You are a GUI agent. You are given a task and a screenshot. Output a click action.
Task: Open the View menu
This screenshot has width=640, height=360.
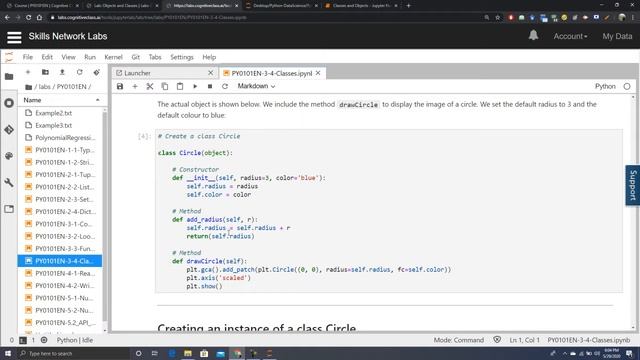tap(69, 57)
